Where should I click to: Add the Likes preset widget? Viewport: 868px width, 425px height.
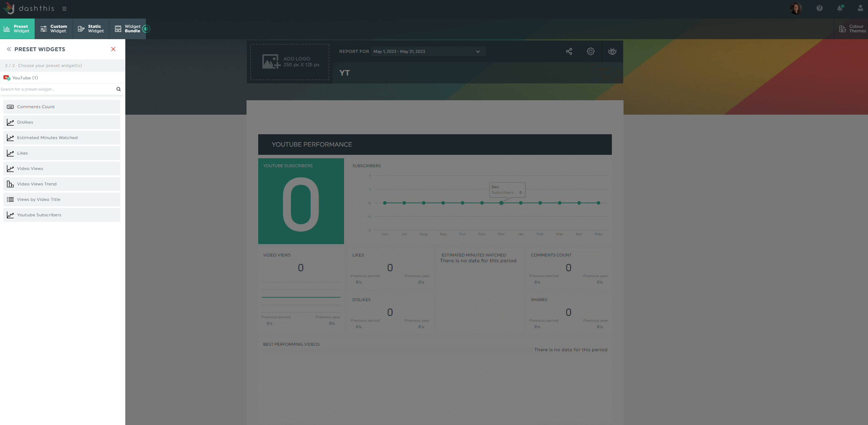tap(62, 153)
